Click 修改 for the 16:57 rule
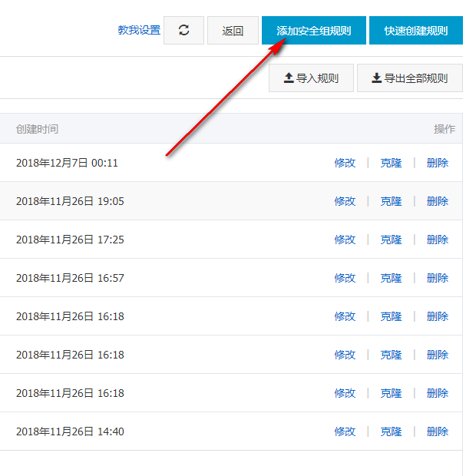 click(x=345, y=278)
